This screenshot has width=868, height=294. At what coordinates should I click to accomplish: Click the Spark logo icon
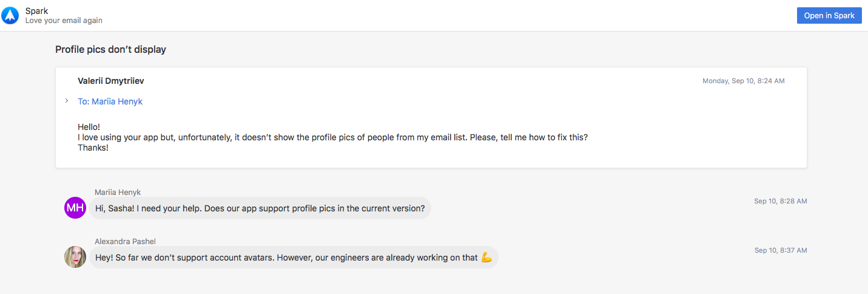tap(10, 16)
